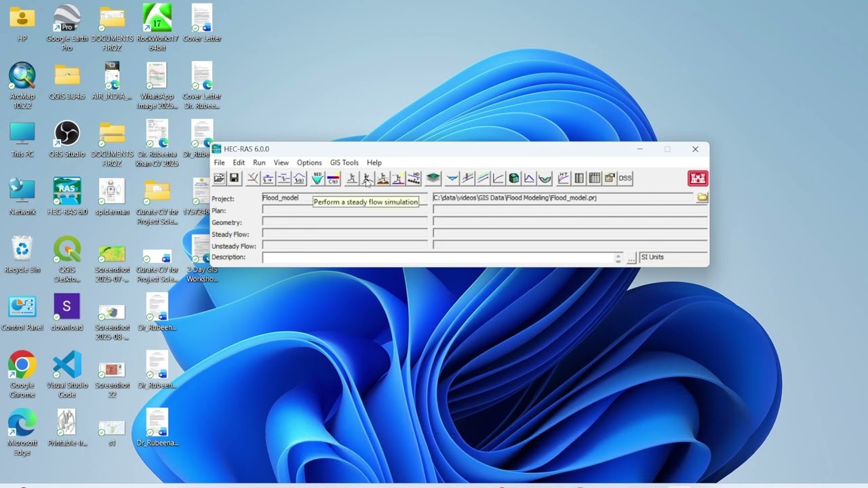Open the GIS Tools menu

pos(344,163)
